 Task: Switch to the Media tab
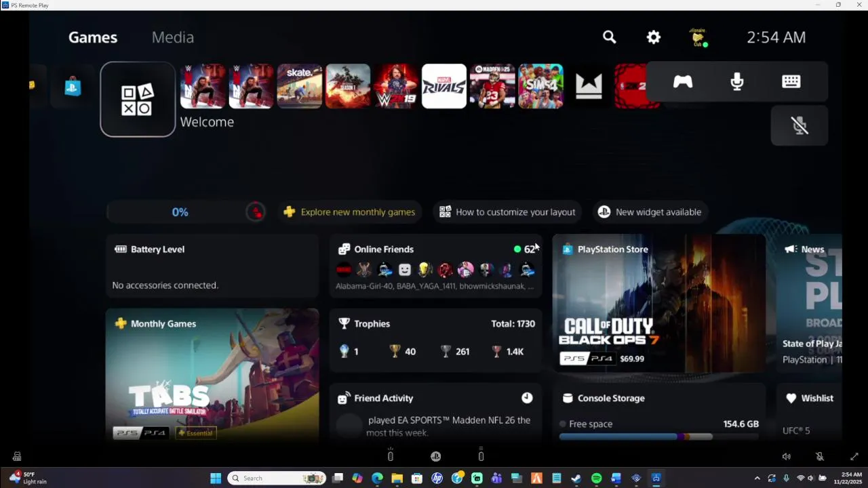(173, 37)
